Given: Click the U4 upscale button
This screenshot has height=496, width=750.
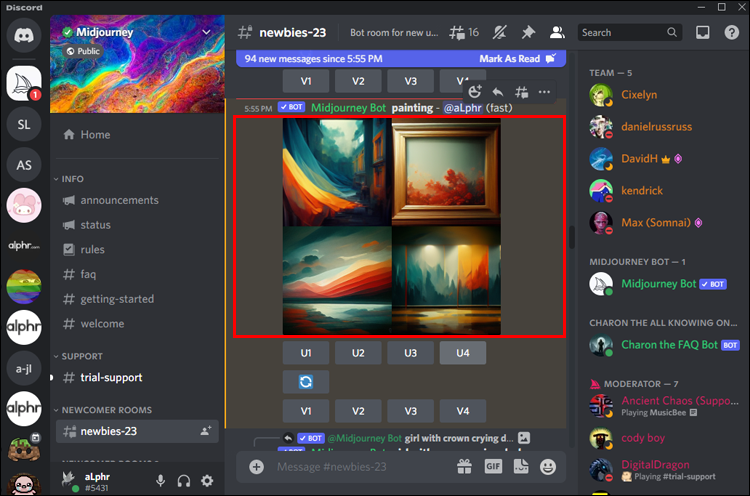Looking at the screenshot, I should (x=463, y=353).
